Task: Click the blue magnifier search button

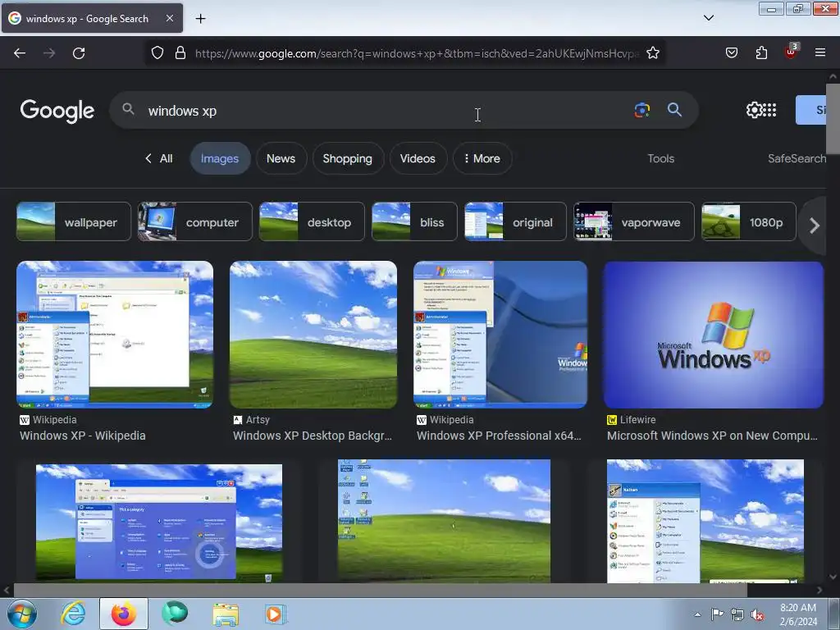Action: [x=674, y=110]
